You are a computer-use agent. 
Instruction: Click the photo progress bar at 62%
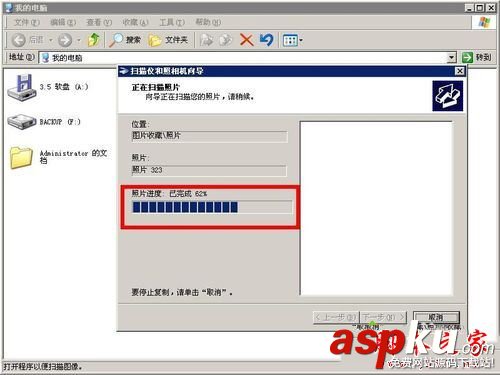[212, 207]
